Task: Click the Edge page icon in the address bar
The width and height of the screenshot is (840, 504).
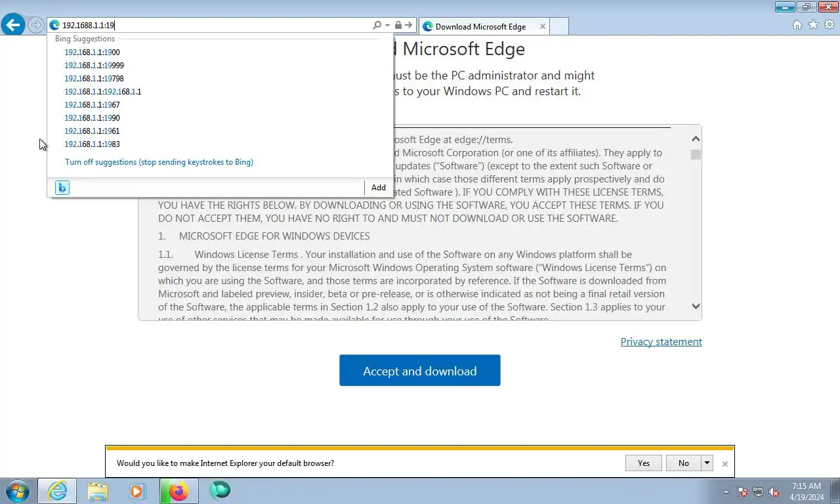Action: 54,26
